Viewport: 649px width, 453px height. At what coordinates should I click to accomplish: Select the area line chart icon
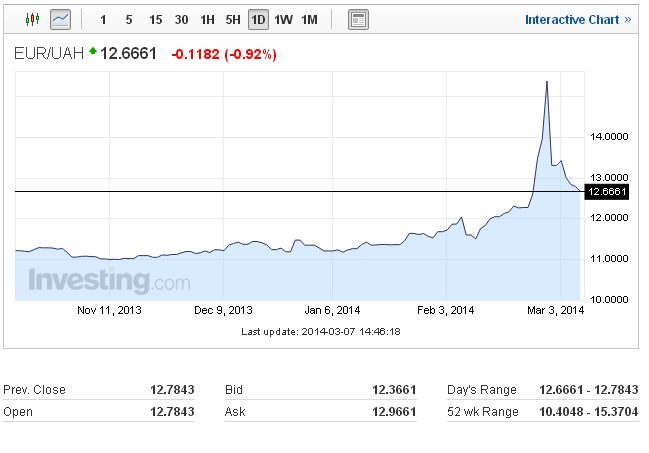point(60,19)
